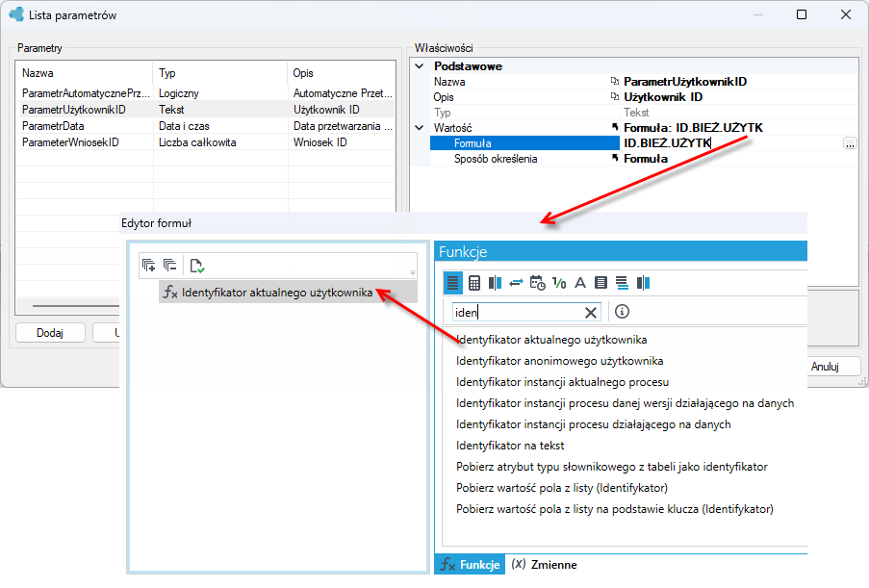Click the reset marker icon next to Wartość
This screenshot has width=869, height=588.
click(x=615, y=127)
